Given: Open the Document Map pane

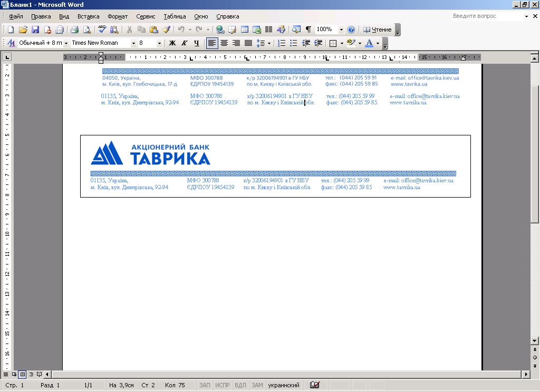Looking at the screenshot, I should 296,30.
